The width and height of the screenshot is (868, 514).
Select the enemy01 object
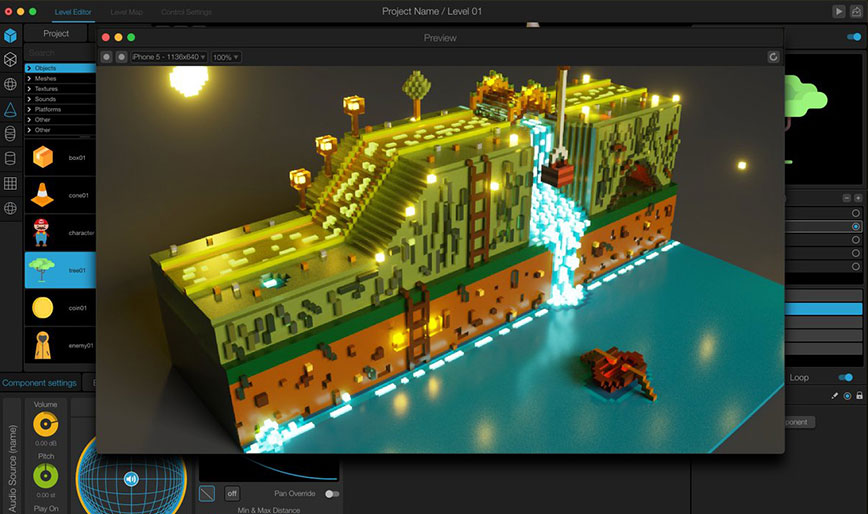[60, 345]
